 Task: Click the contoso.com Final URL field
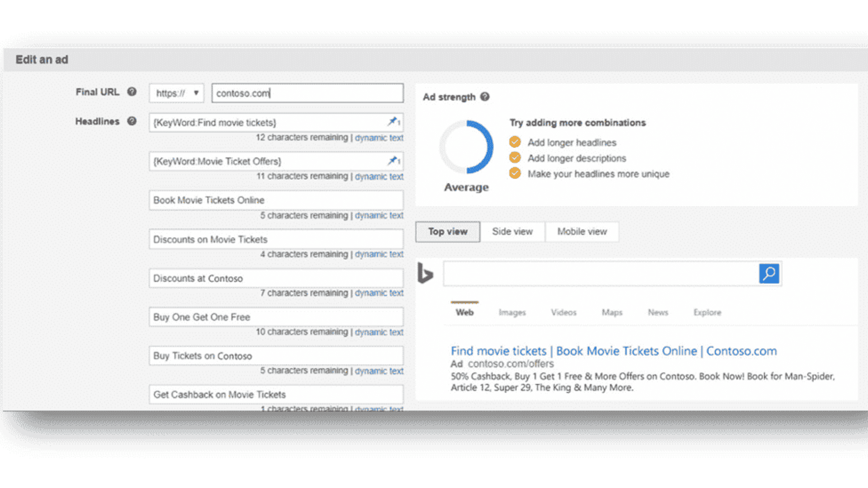click(x=307, y=93)
